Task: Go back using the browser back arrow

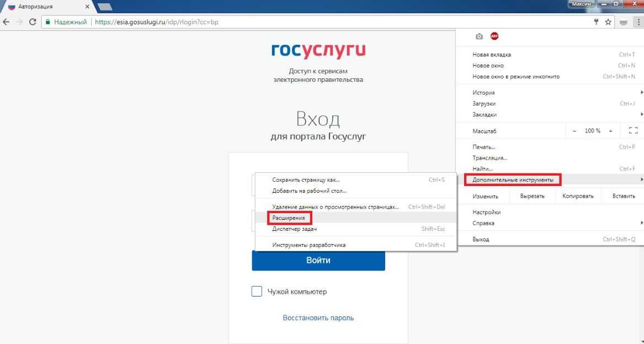Action: tap(6, 22)
